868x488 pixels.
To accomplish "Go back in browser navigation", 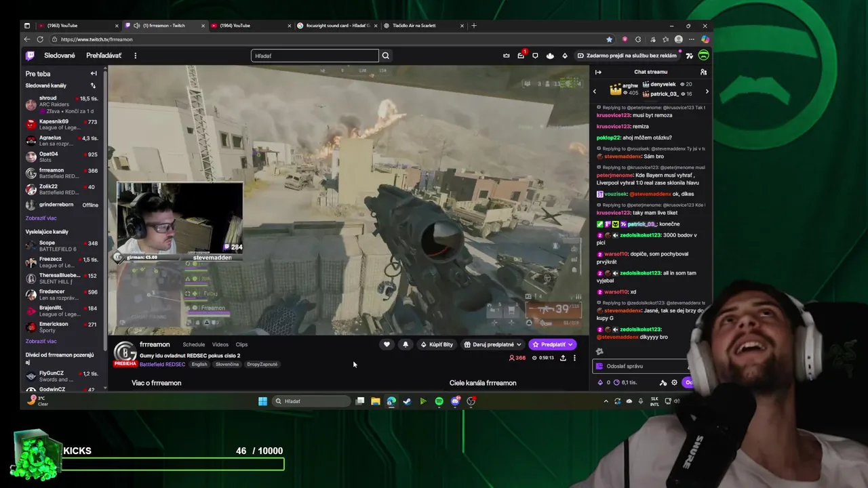I will click(27, 39).
